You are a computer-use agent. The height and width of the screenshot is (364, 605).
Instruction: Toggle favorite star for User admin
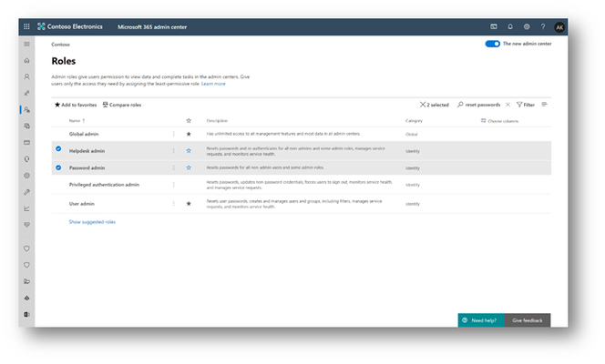click(189, 203)
